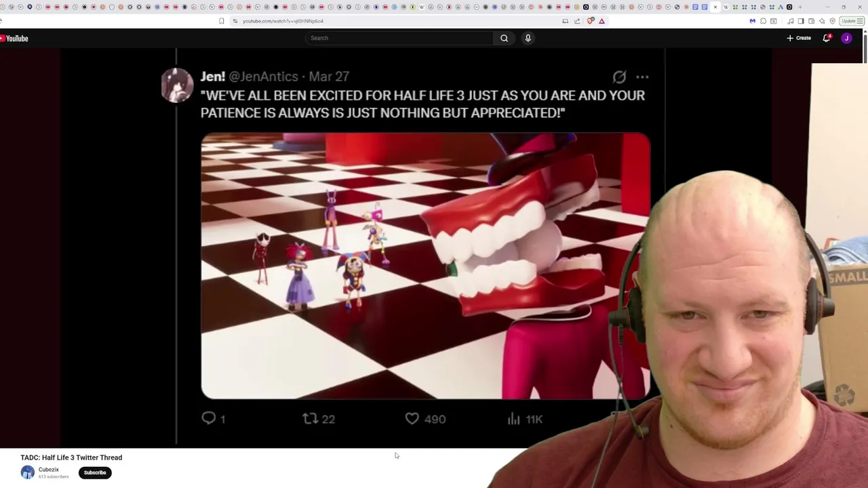This screenshot has width=868, height=488.
Task: Open the notifications bell
Action: [827, 38]
